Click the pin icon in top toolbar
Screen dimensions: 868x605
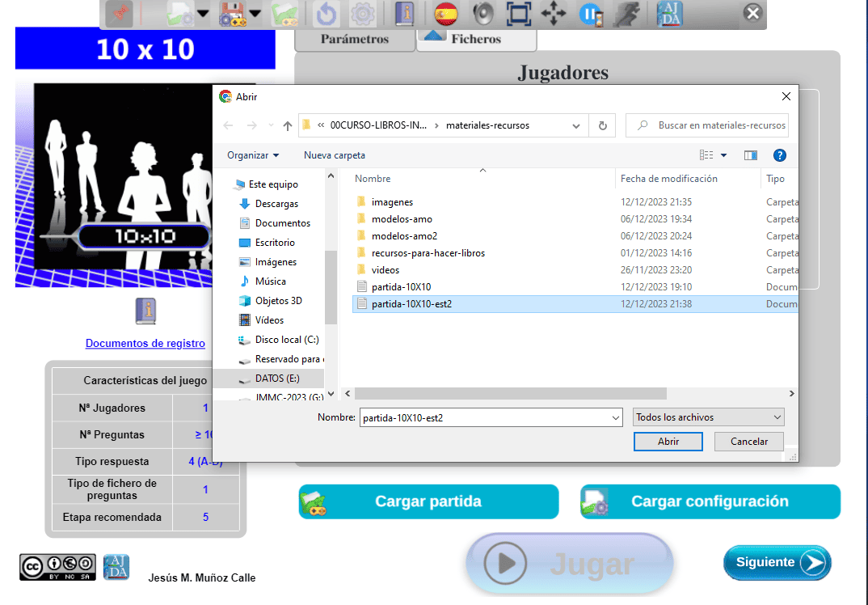pyautogui.click(x=118, y=14)
